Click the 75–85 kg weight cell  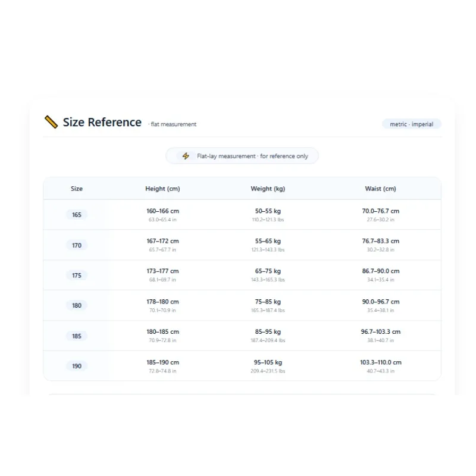pos(268,305)
